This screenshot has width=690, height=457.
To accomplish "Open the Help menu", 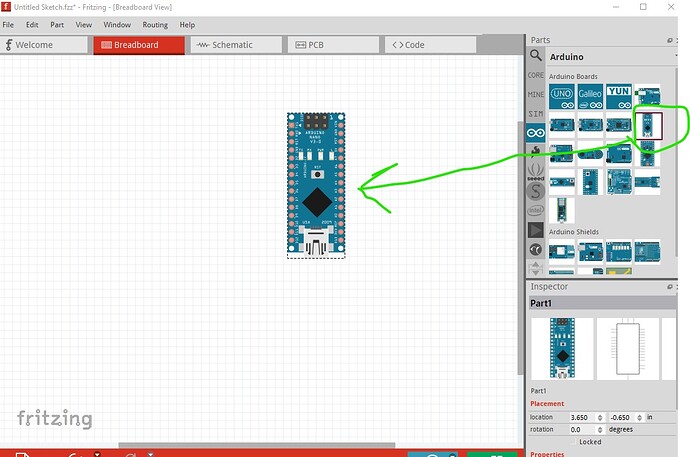I will click(187, 25).
